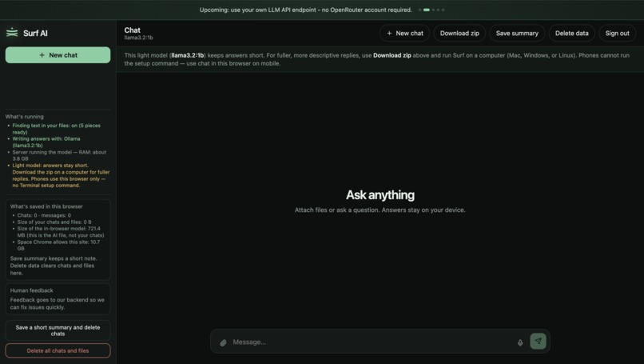Click the paperclip attach file icon

pyautogui.click(x=223, y=342)
